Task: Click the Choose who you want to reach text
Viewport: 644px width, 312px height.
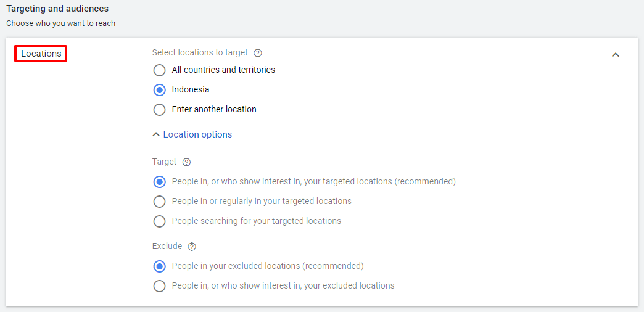Action: point(60,23)
